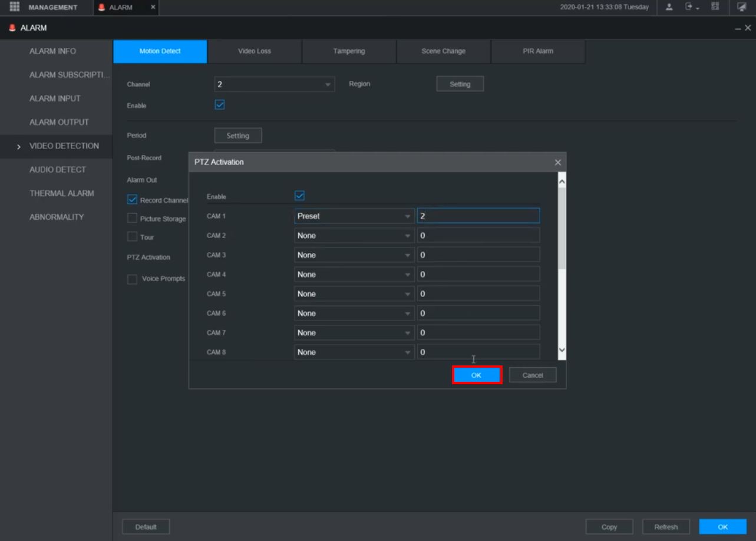Enable the Voice Prompts checkbox
Screen dimensions: 756x541
point(133,279)
